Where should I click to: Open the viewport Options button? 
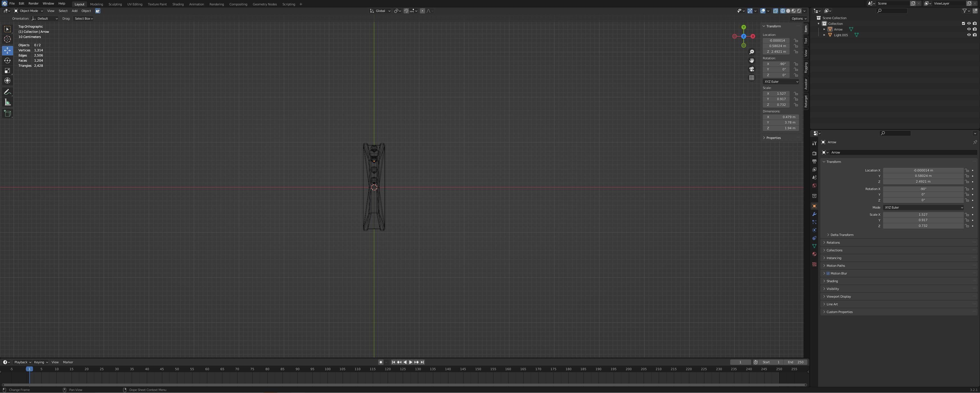click(798, 18)
